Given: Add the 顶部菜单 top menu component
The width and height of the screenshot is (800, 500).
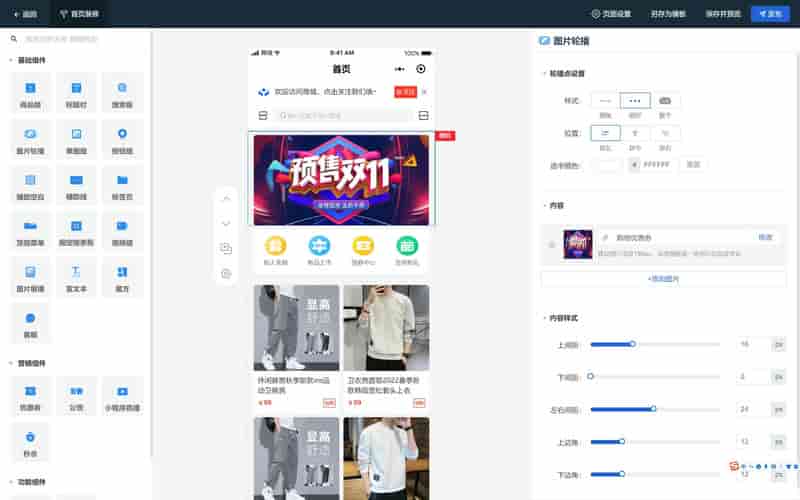Looking at the screenshot, I should coord(30,232).
